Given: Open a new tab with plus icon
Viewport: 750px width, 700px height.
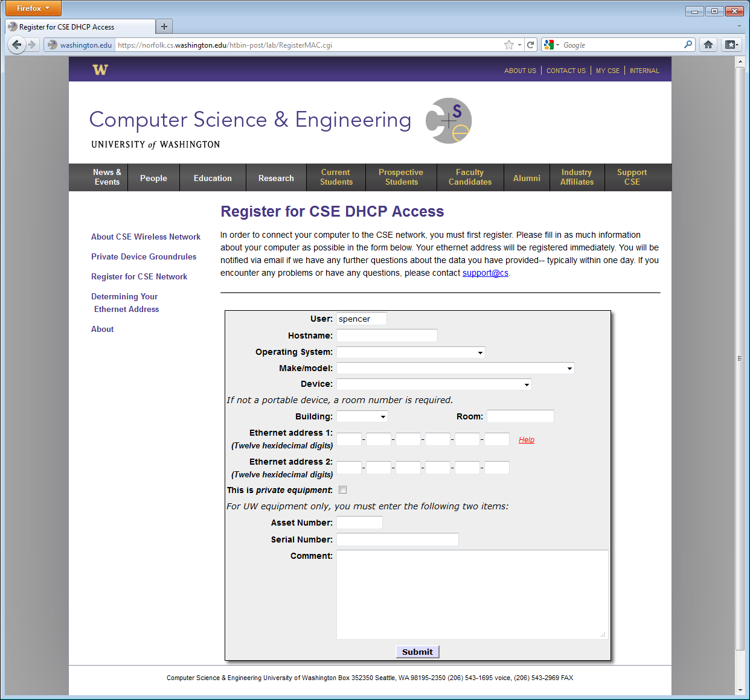Looking at the screenshot, I should pyautogui.click(x=164, y=27).
